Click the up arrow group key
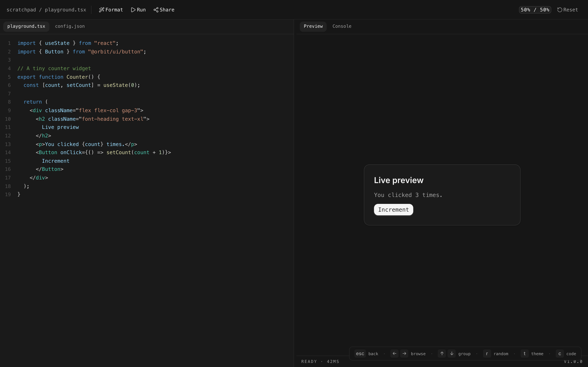Viewport: 588px width, 367px height. (442, 353)
